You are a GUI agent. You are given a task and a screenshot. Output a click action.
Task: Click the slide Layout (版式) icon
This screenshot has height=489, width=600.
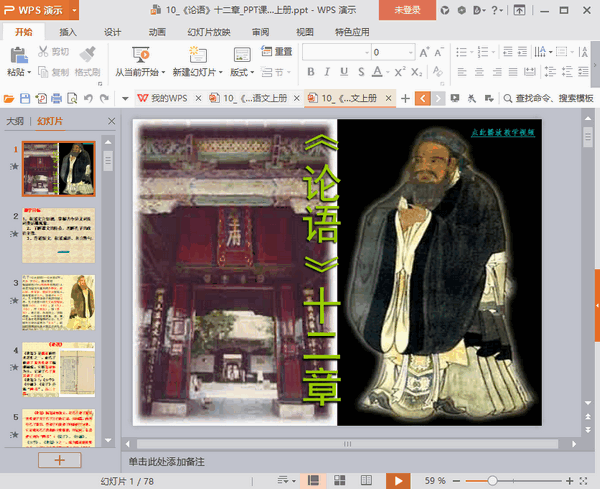coord(242,55)
